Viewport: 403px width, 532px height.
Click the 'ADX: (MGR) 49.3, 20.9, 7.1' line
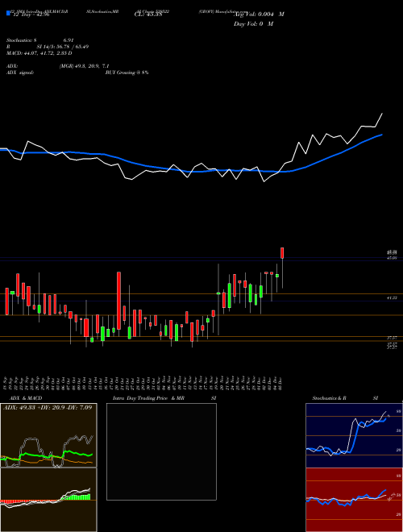58,66
